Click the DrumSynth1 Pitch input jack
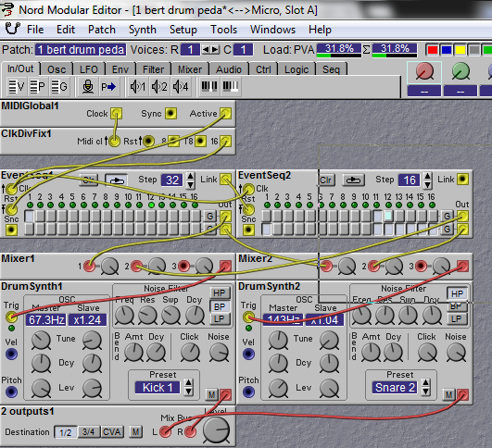Image resolution: width=492 pixels, height=448 pixels. pos(12,392)
